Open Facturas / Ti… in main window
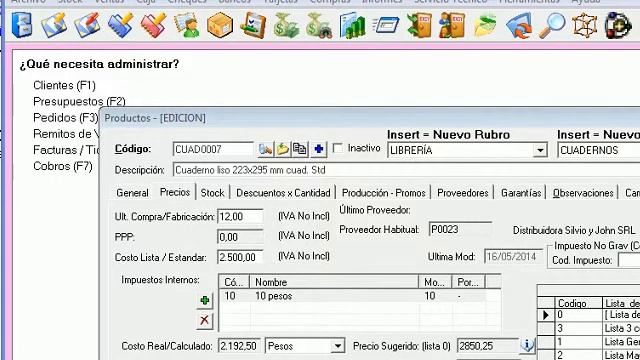 [x=66, y=150]
